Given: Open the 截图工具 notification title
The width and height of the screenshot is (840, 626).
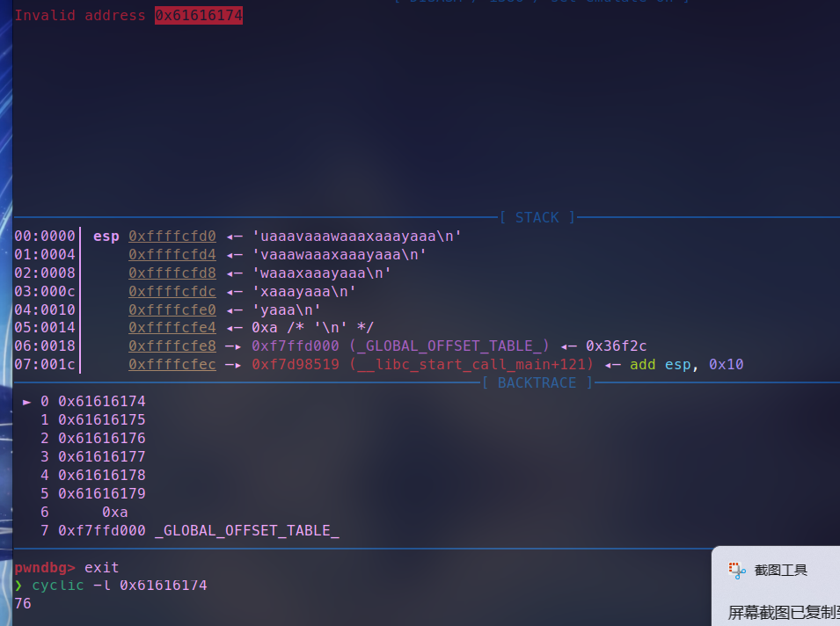Looking at the screenshot, I should 780,571.
